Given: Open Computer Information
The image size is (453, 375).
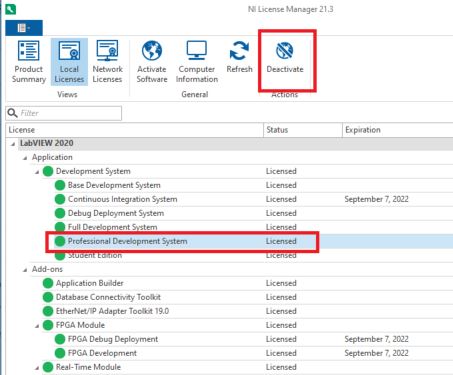Looking at the screenshot, I should 197,62.
